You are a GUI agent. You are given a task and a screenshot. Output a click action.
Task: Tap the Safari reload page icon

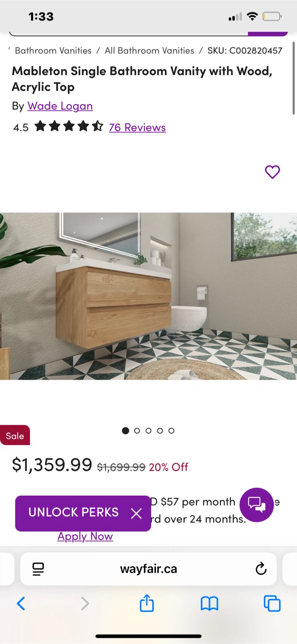[x=261, y=569]
